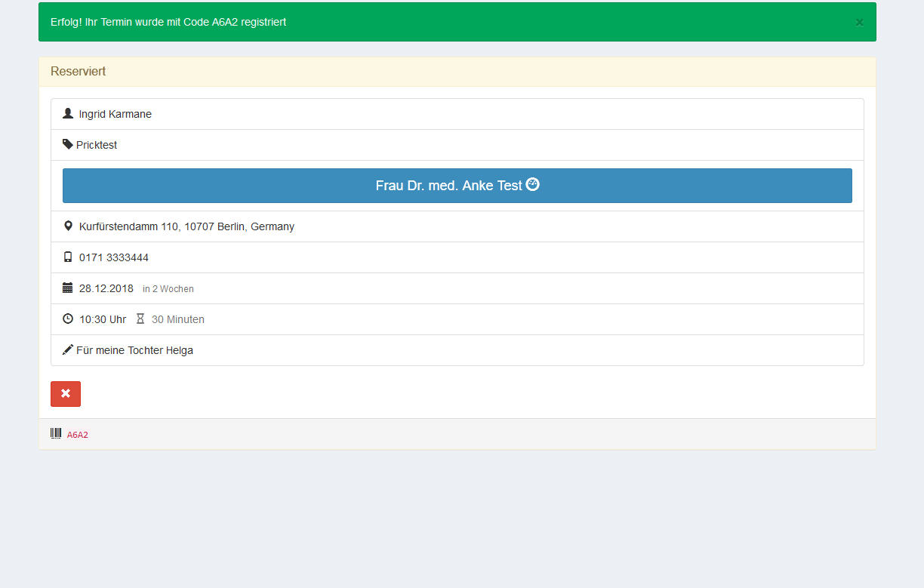Click the dashboard icon in doctor button
The height and width of the screenshot is (588, 924).
(x=533, y=185)
